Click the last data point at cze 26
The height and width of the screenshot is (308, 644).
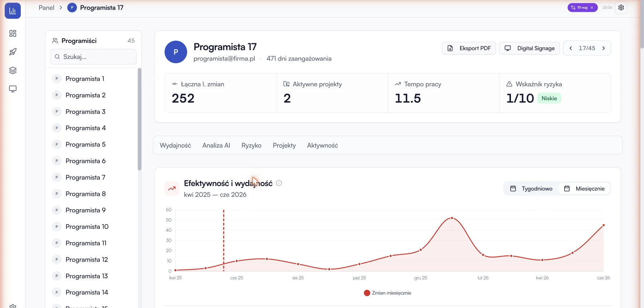pos(604,225)
